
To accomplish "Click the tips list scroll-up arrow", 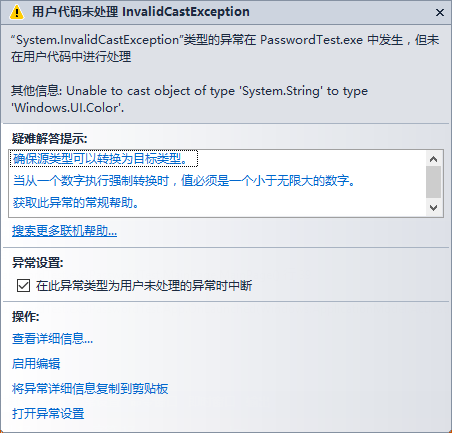I will (433, 159).
